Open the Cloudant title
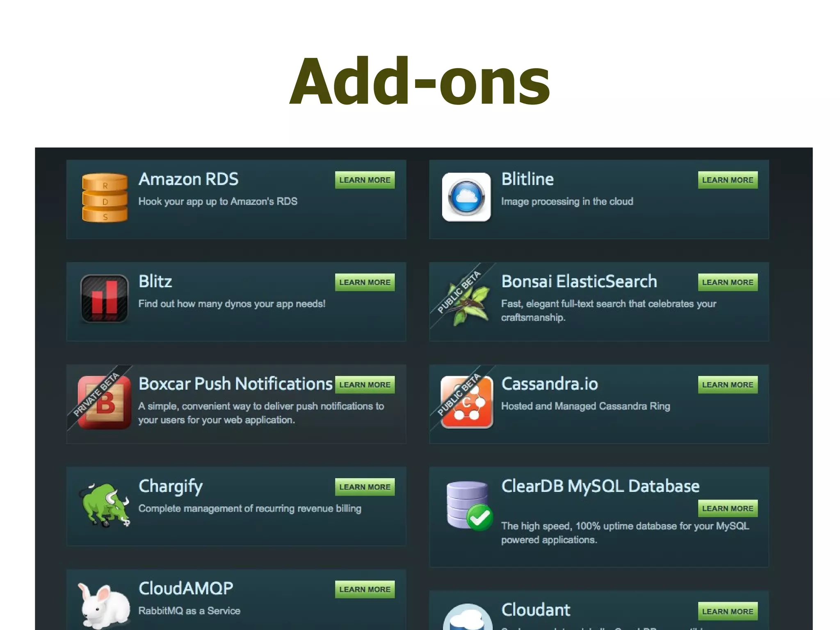This screenshot has height=630, width=840. point(536,610)
